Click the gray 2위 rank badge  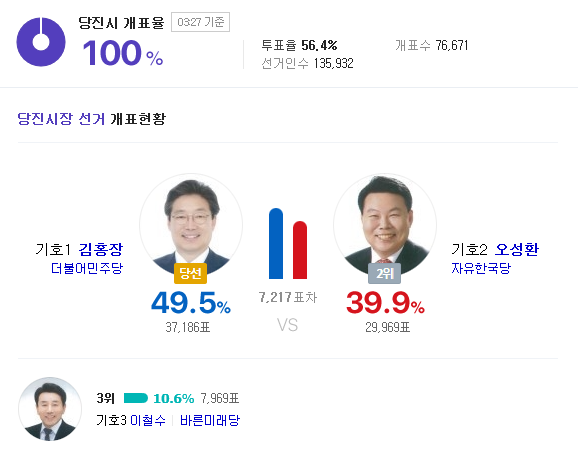384,273
